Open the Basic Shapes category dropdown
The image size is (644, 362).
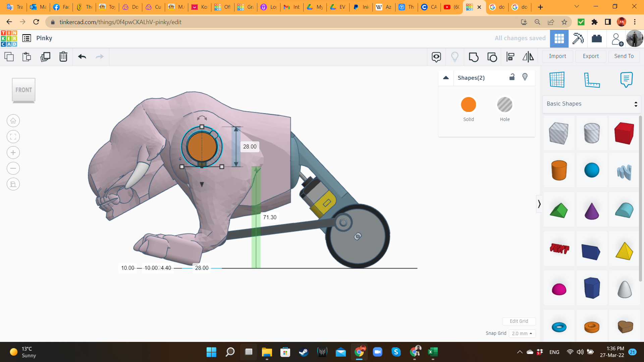click(592, 104)
